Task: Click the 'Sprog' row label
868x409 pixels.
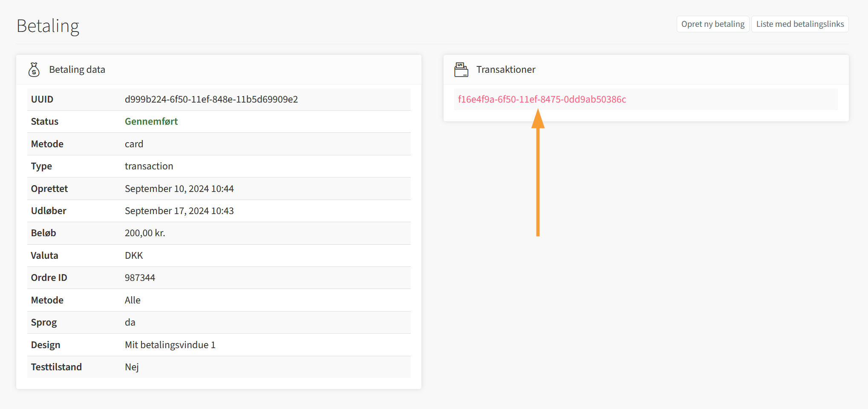Action: pyautogui.click(x=44, y=322)
